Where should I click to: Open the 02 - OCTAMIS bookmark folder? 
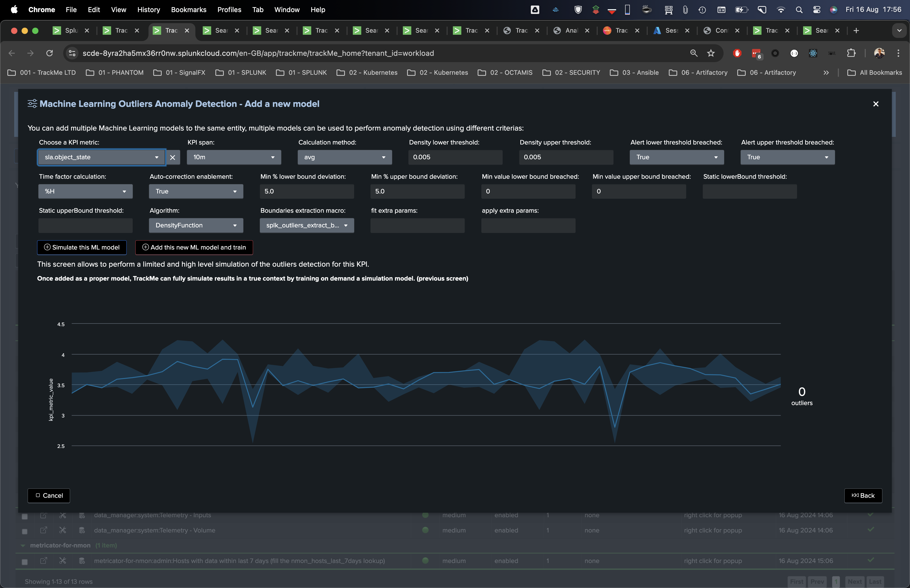(x=505, y=73)
